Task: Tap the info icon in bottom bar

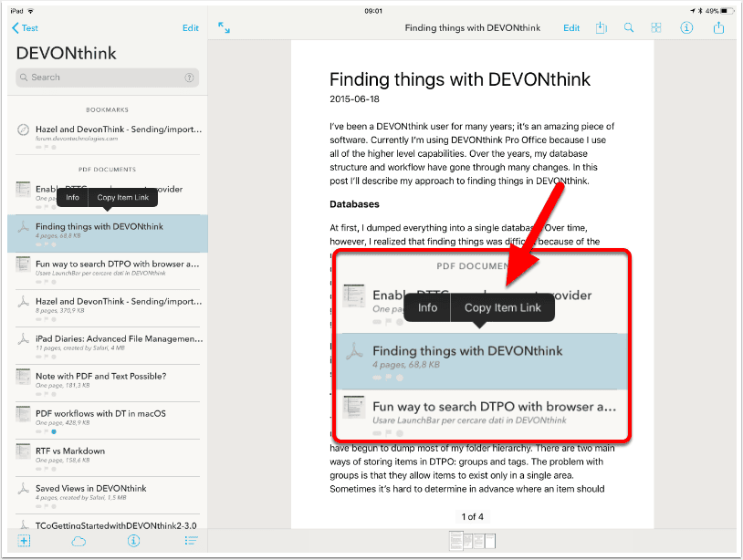Action: (133, 541)
